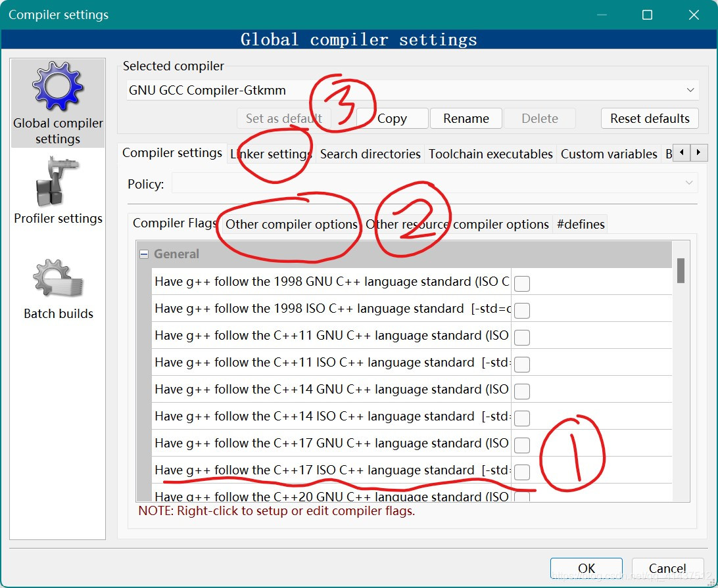Open the Selected compiler dropdown
This screenshot has height=588, width=718.
point(690,90)
